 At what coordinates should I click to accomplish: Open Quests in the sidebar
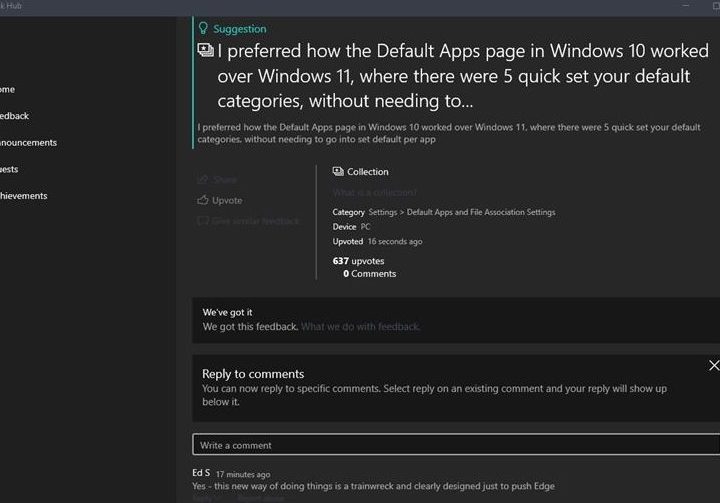9,169
